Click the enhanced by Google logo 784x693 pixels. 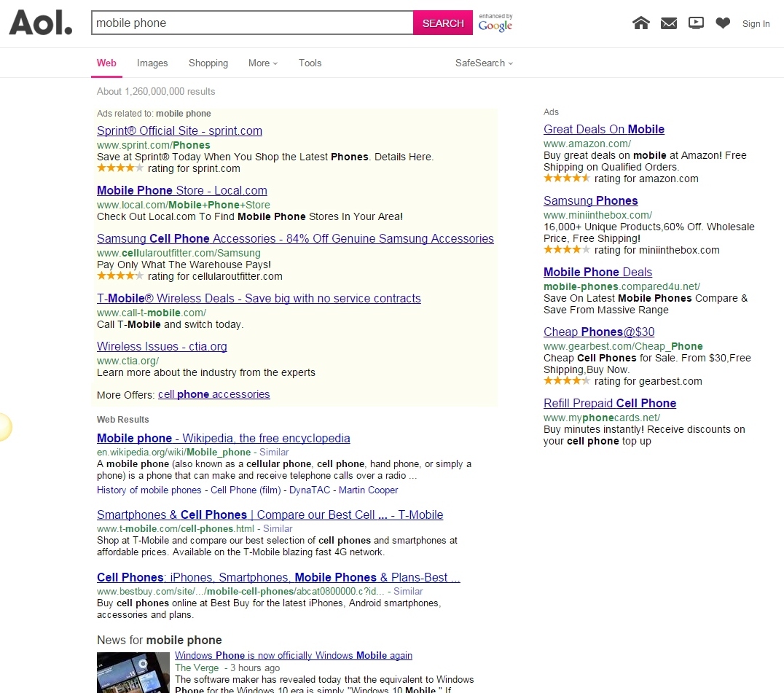click(x=495, y=23)
